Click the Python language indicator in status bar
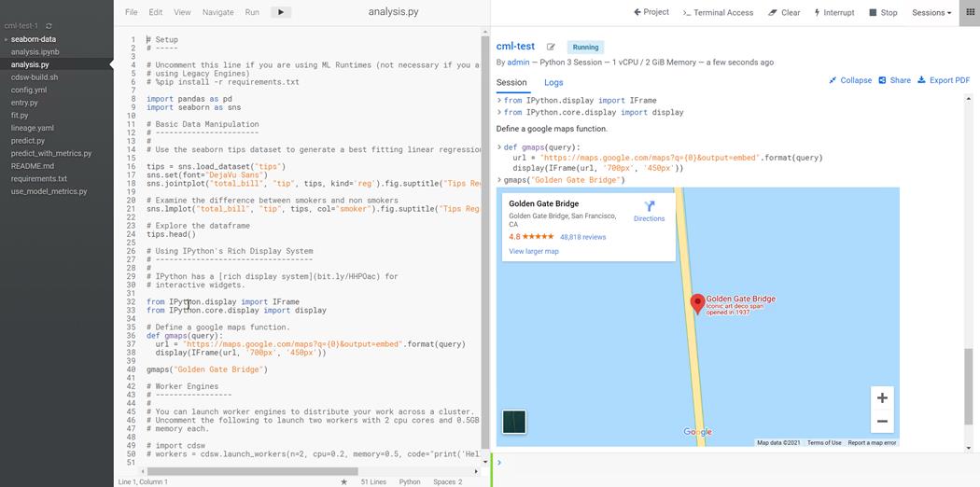Image resolution: width=980 pixels, height=487 pixels. (x=410, y=482)
